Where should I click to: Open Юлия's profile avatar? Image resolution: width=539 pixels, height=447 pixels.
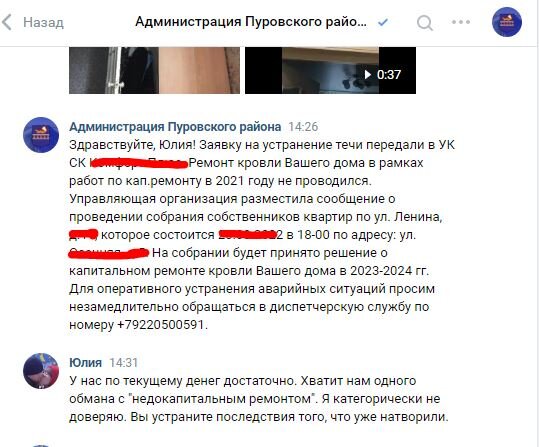[41, 371]
